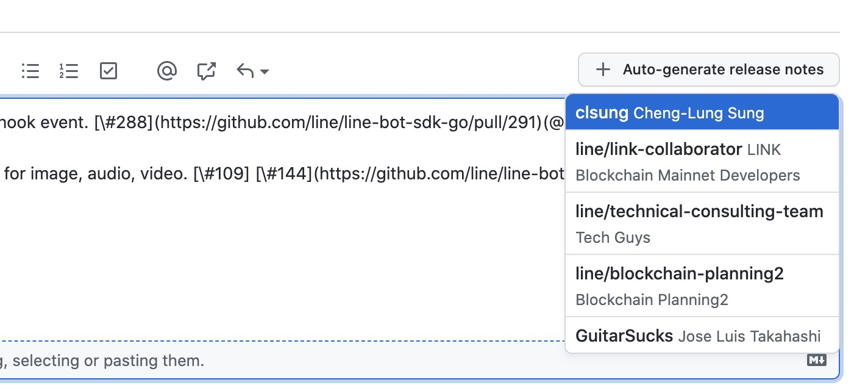The height and width of the screenshot is (388, 868).
Task: Open the saved replies arrow icon
Action: click(245, 71)
